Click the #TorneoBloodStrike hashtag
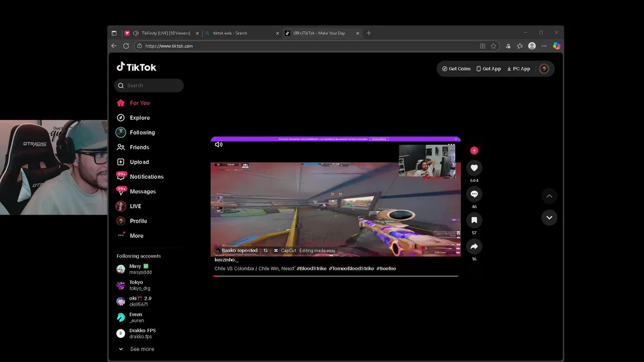 pyautogui.click(x=351, y=268)
